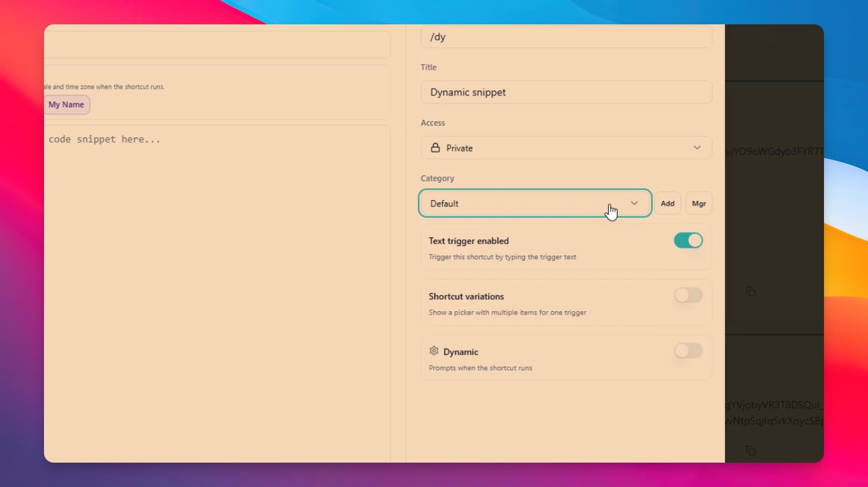Open the Mgr category manager button
The height and width of the screenshot is (487, 868).
tap(699, 203)
